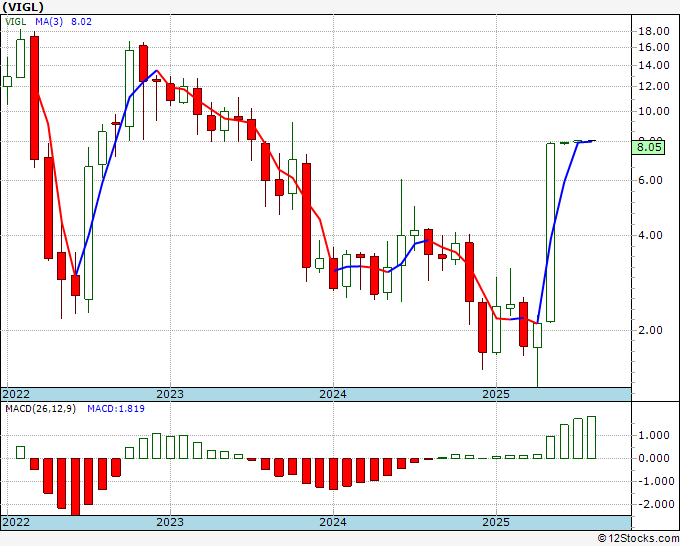Select the VIGL legend label

pyautogui.click(x=16, y=21)
